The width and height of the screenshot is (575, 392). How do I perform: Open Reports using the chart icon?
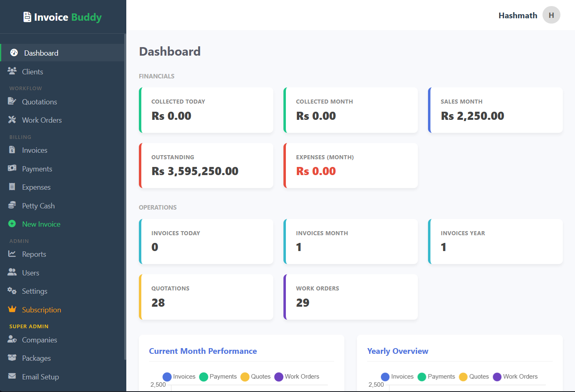(13, 253)
